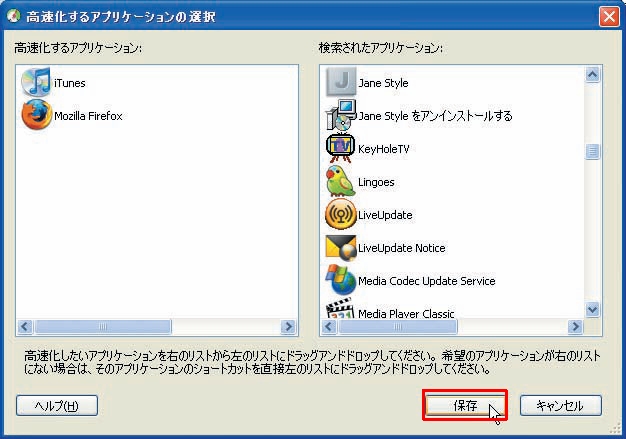
Task: Click the title bar application icon
Action: coord(14,16)
